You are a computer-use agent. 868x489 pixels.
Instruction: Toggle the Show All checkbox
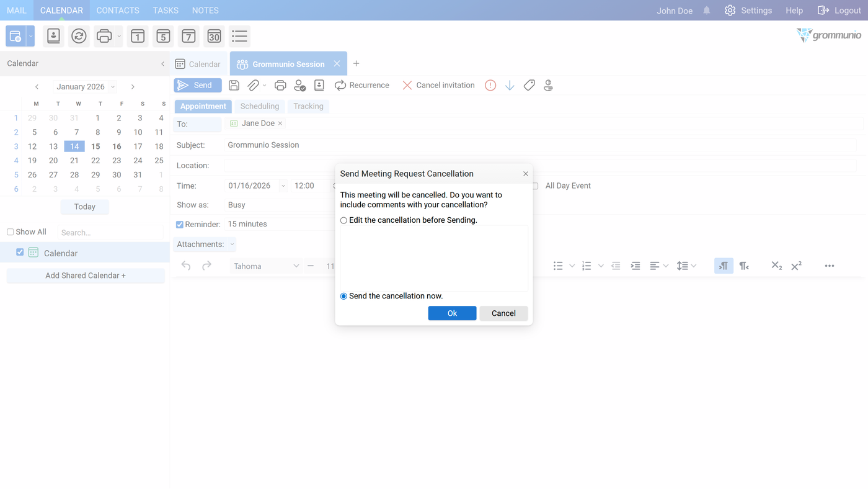pyautogui.click(x=10, y=232)
